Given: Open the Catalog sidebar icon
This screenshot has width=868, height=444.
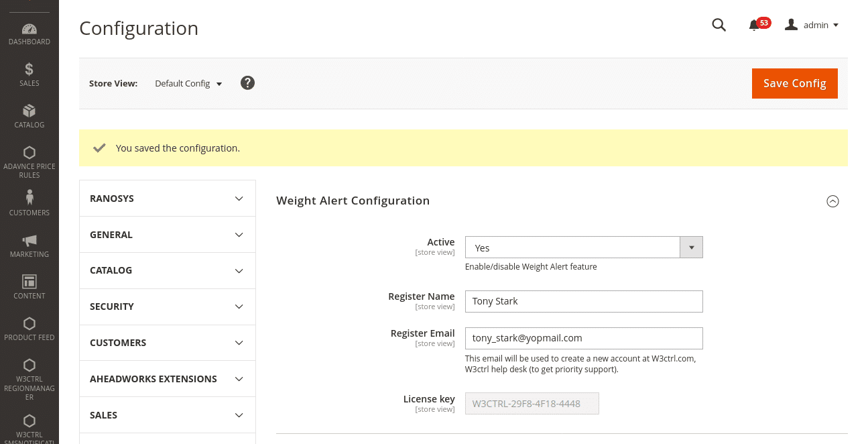Looking at the screenshot, I should tap(29, 114).
